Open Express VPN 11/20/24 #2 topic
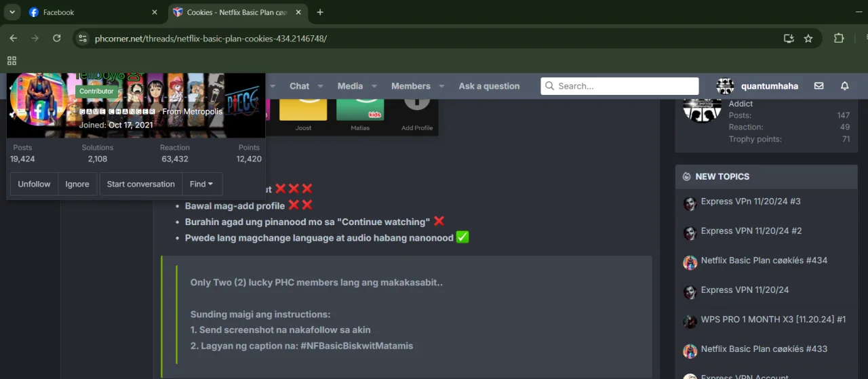 point(751,231)
